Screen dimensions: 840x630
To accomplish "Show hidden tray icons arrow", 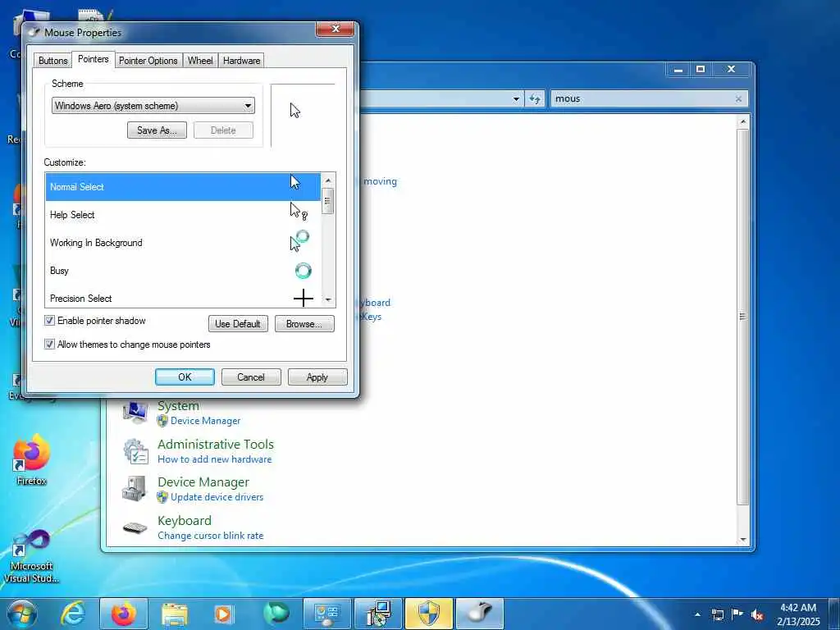I will point(697,614).
